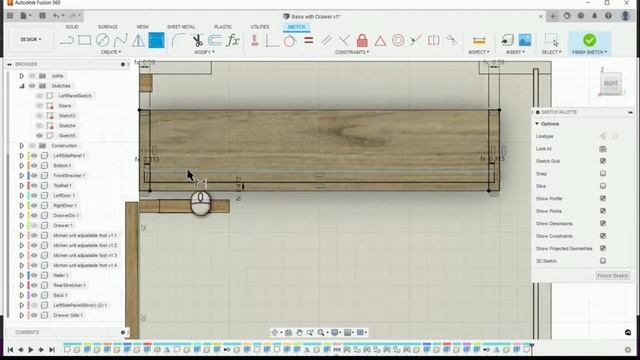
Task: Switch to the Surface tab
Action: pyautogui.click(x=108, y=27)
